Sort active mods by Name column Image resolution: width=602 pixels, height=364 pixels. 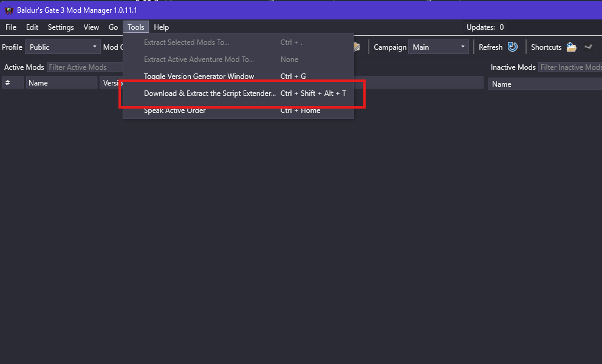[61, 83]
